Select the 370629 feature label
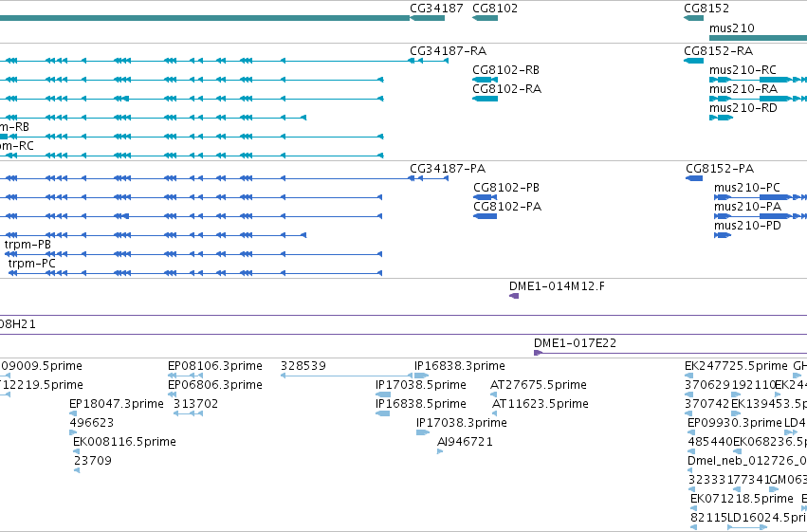Screen dimensions: 807x532 (x=707, y=385)
